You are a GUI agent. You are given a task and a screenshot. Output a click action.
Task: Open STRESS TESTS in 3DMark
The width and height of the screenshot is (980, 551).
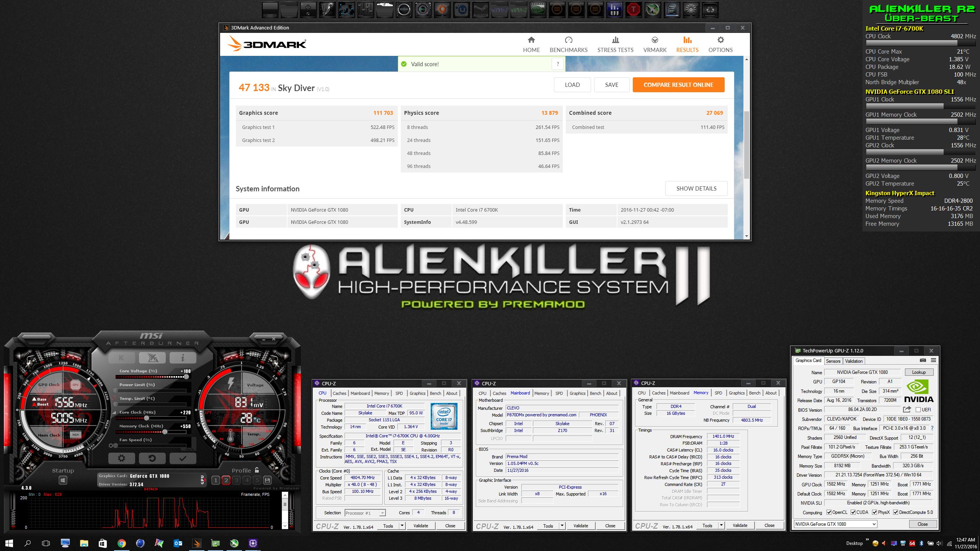point(615,44)
